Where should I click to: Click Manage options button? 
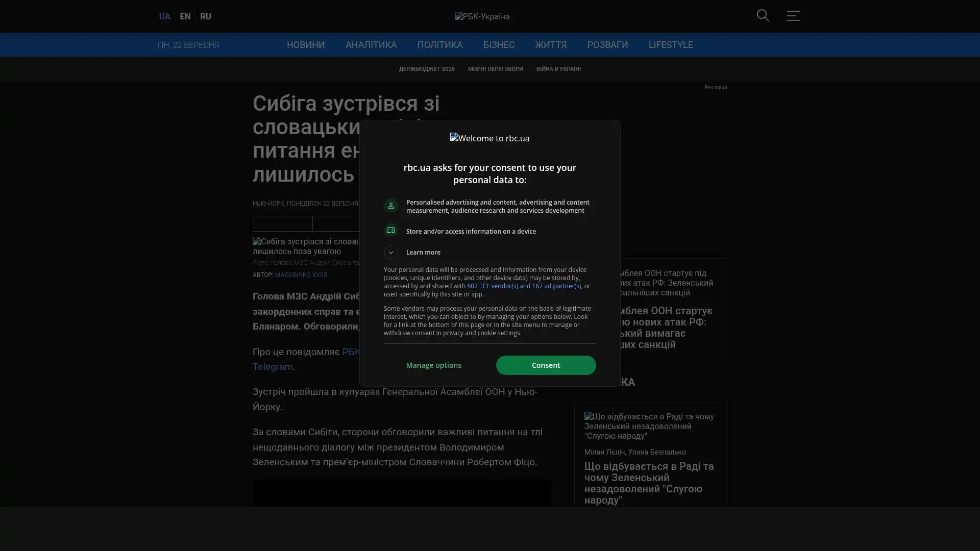coord(433,365)
